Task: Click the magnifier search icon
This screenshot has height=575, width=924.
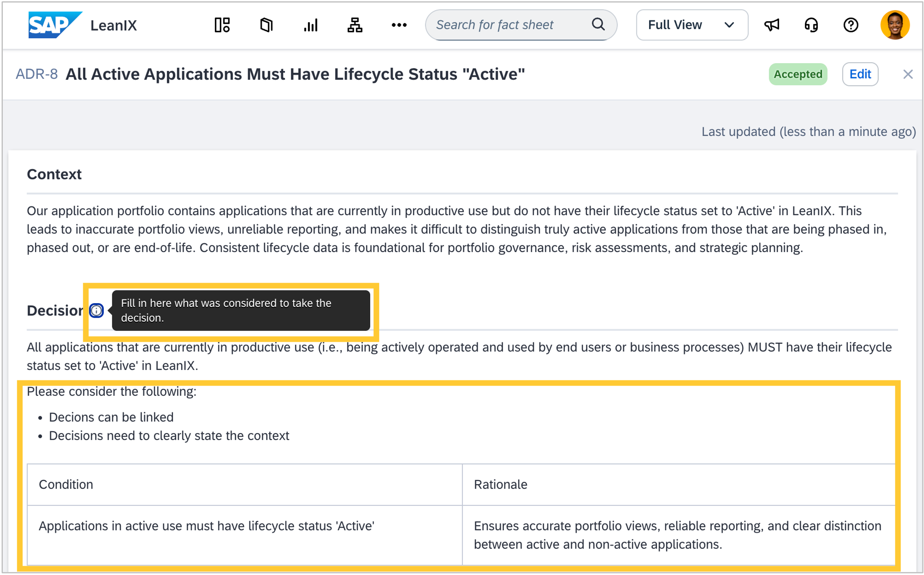Action: [598, 25]
